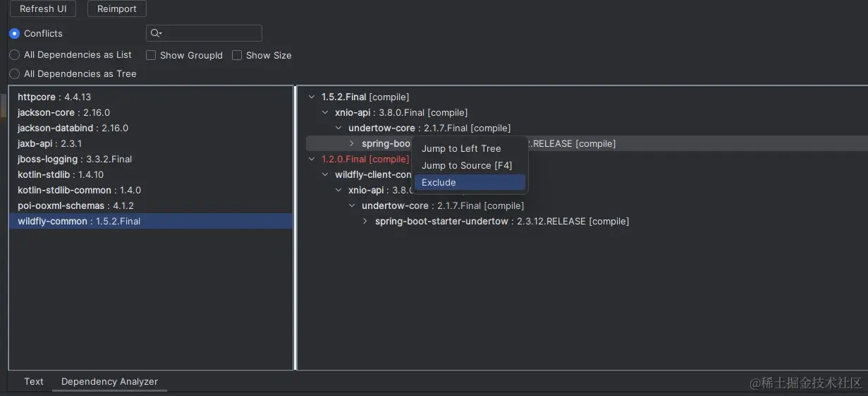Image resolution: width=868 pixels, height=396 pixels.
Task: Select wildfly-common : 1.5.2.Final entry
Action: point(151,221)
